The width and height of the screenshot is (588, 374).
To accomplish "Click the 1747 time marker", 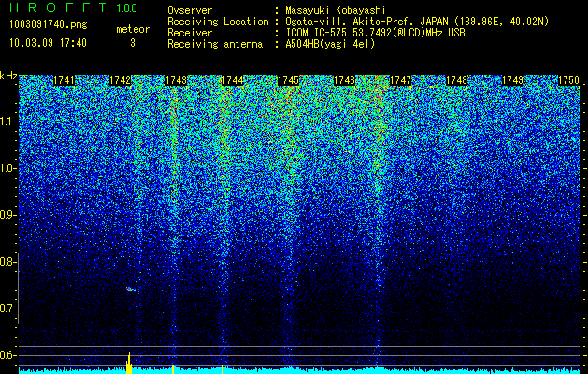I will click(x=400, y=80).
